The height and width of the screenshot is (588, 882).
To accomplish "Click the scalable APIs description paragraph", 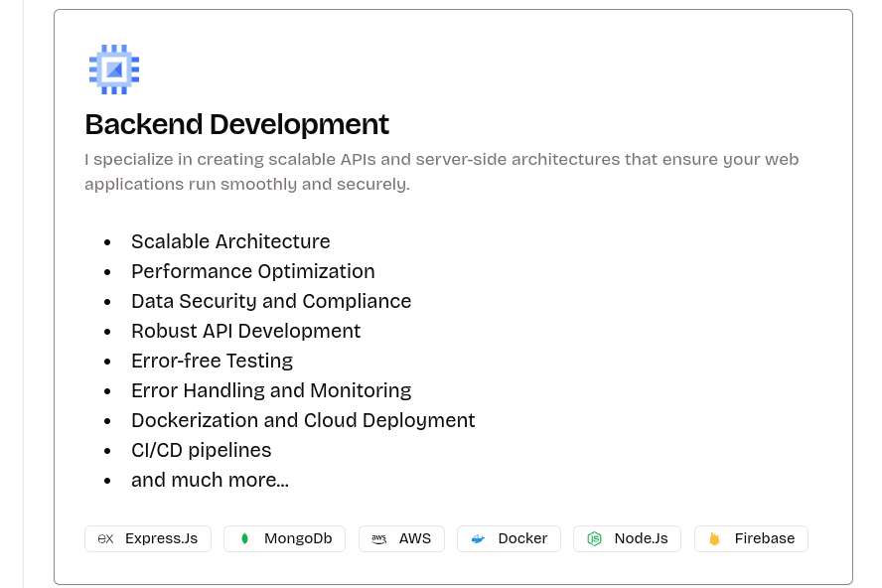I will pos(442,172).
